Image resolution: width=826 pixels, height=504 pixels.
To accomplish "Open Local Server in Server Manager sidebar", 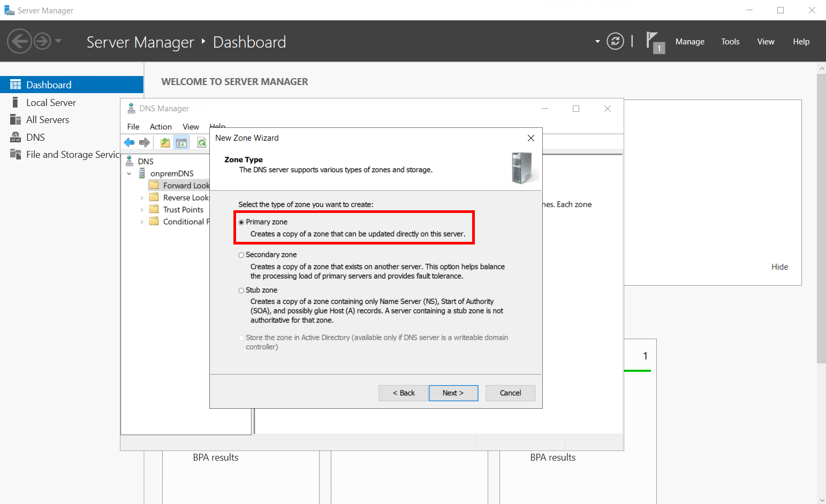I will tap(51, 103).
